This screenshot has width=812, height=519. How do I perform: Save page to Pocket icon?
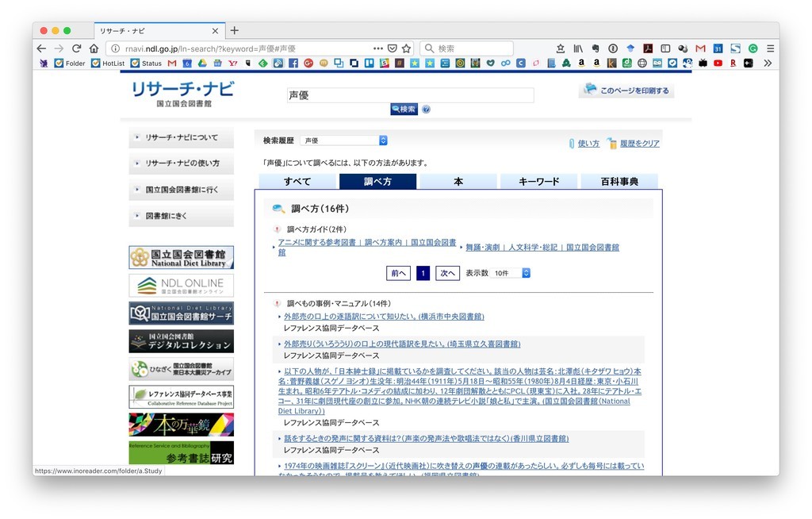393,48
